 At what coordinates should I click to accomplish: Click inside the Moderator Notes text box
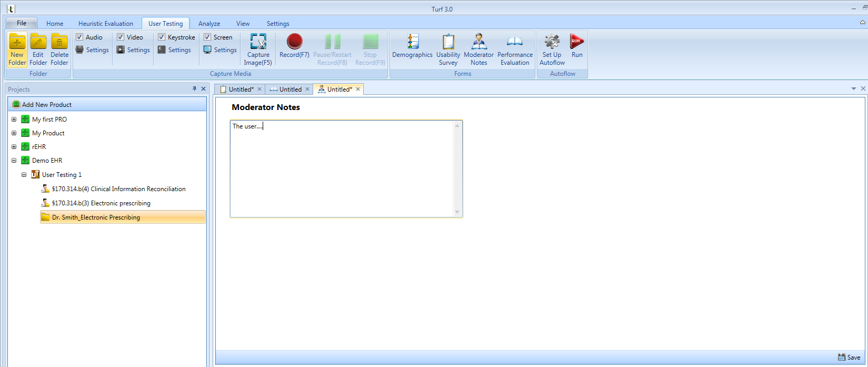[x=342, y=168]
